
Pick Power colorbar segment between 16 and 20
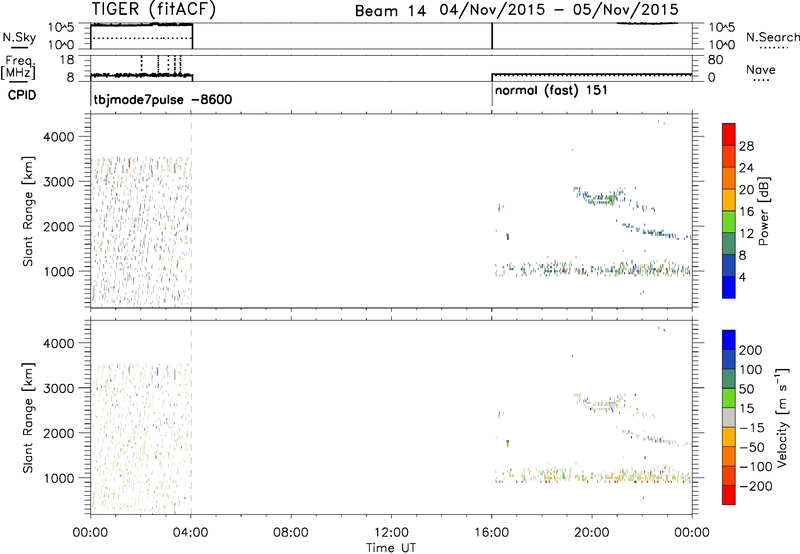[729, 200]
